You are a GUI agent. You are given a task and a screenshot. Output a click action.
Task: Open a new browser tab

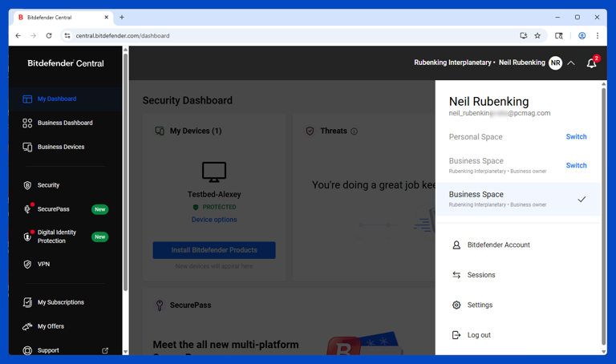[x=122, y=18]
